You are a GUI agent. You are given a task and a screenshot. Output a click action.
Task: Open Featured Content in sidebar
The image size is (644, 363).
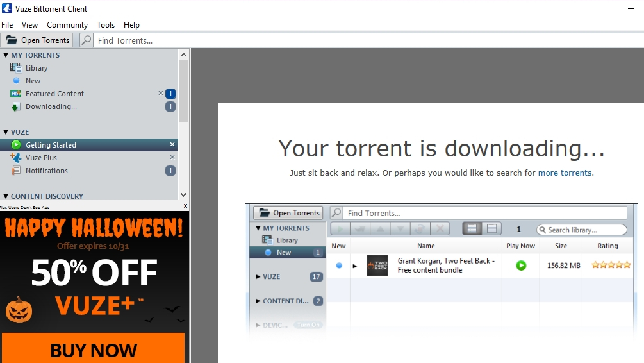[x=54, y=94]
